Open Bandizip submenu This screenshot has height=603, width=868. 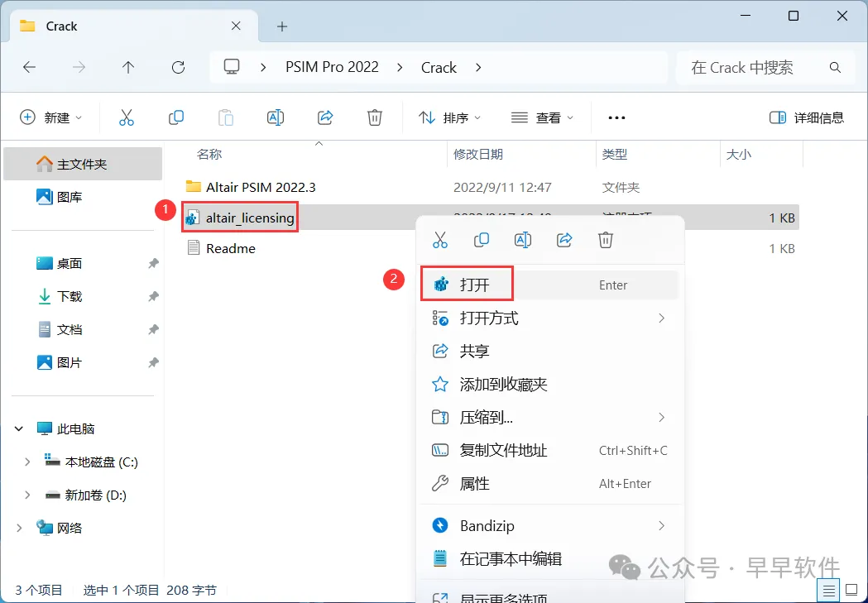pyautogui.click(x=549, y=525)
